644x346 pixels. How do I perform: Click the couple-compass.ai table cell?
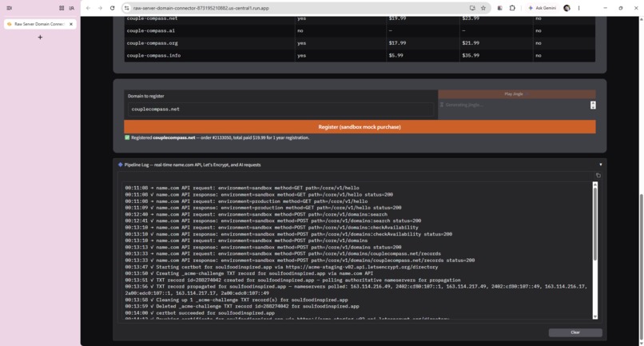pos(209,31)
